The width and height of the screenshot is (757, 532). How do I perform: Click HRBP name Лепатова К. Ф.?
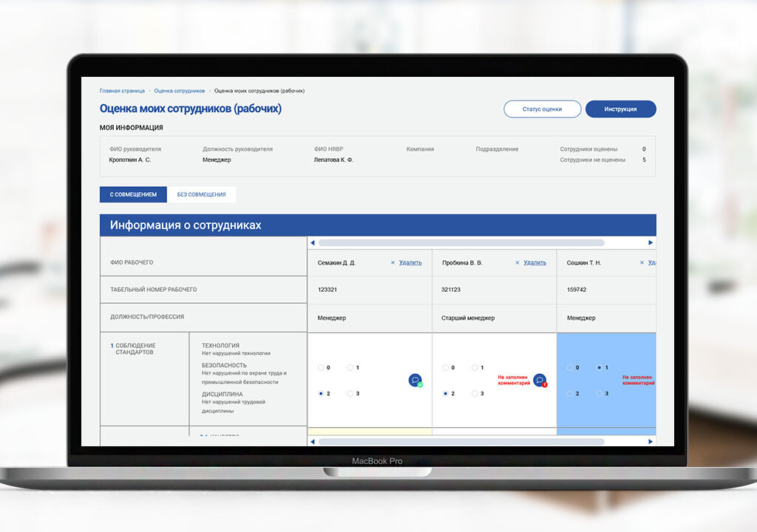(333, 160)
